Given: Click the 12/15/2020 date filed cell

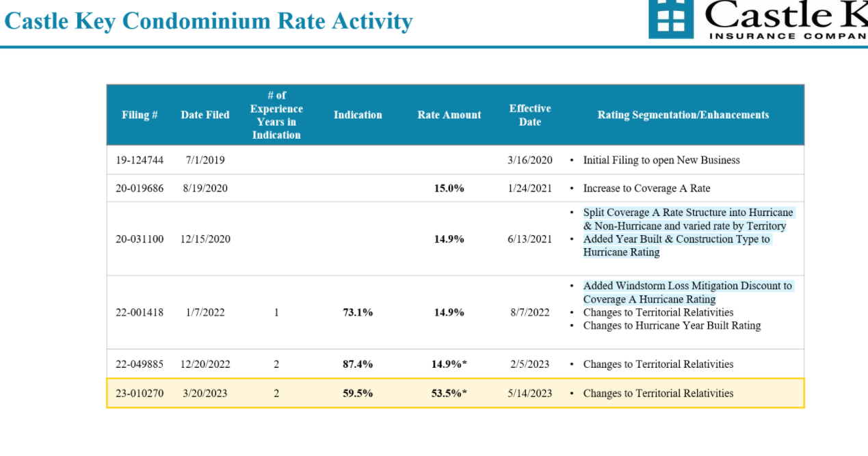Looking at the screenshot, I should click(205, 239).
